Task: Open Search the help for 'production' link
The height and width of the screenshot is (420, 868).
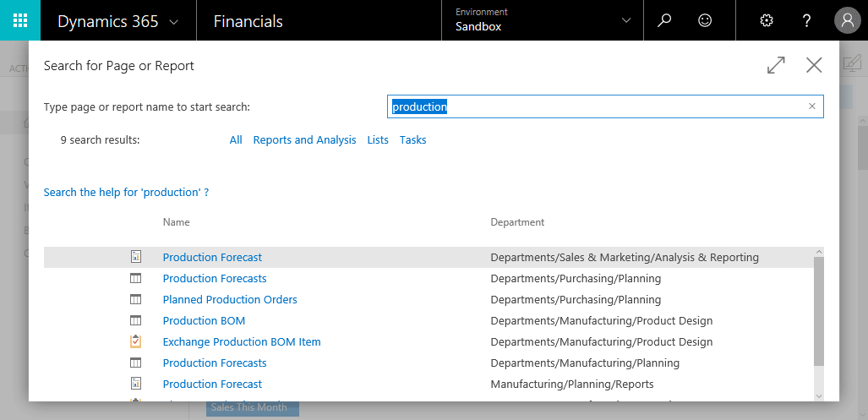Action: pyautogui.click(x=126, y=193)
